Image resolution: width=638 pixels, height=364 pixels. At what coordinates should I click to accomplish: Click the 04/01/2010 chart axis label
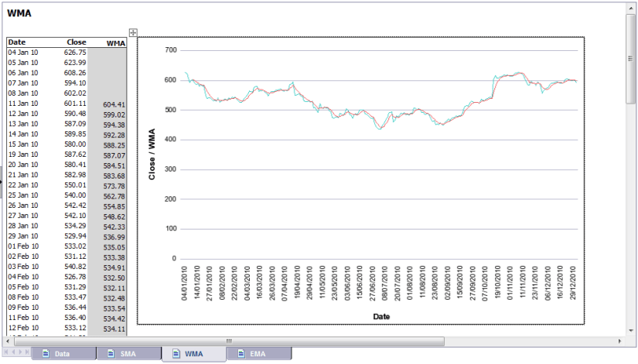(184, 284)
